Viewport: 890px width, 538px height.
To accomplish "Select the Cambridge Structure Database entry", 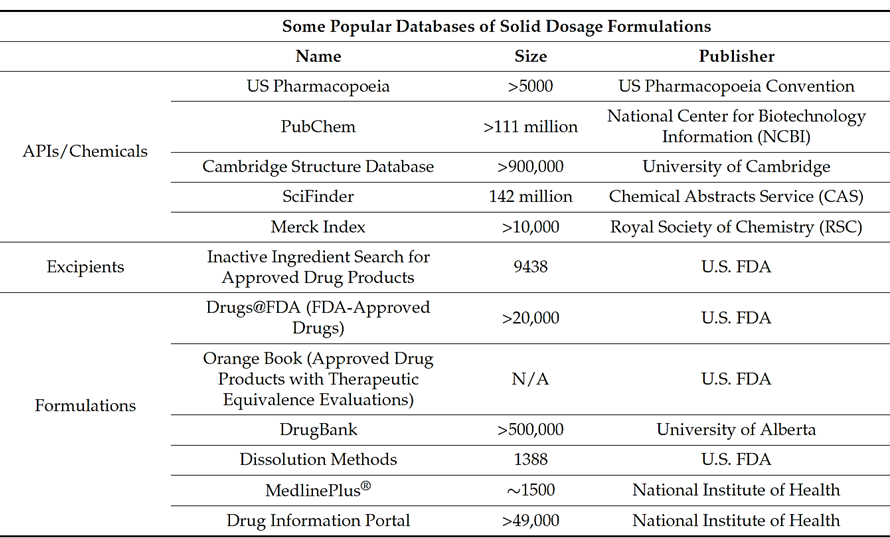I will (x=318, y=167).
